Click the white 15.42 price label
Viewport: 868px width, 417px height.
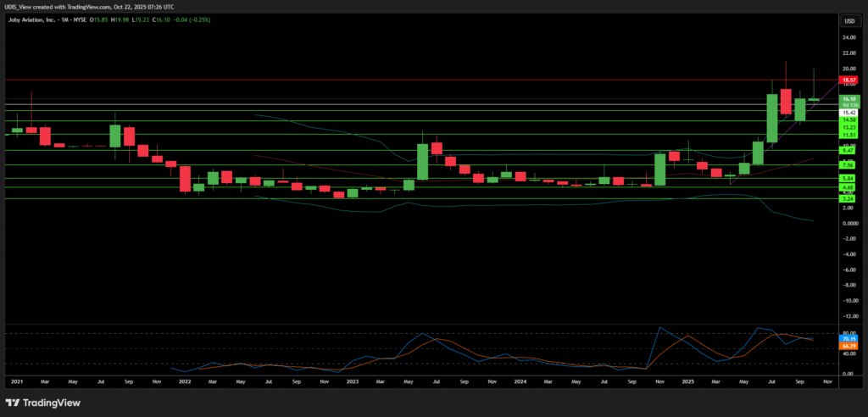pos(848,112)
